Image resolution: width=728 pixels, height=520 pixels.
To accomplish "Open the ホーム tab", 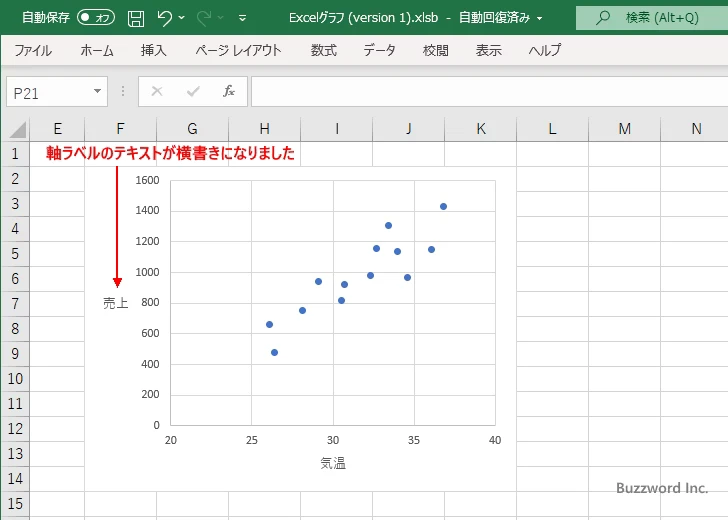I will (x=97, y=50).
